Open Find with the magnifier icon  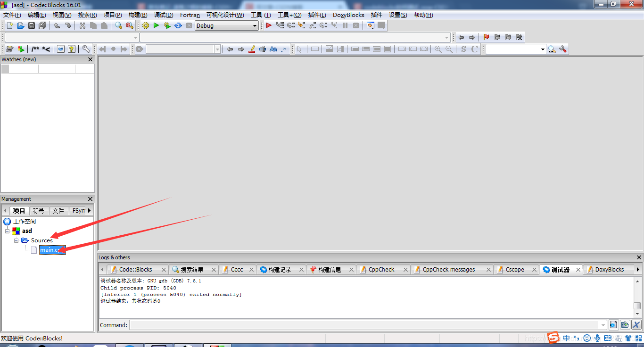tap(119, 25)
